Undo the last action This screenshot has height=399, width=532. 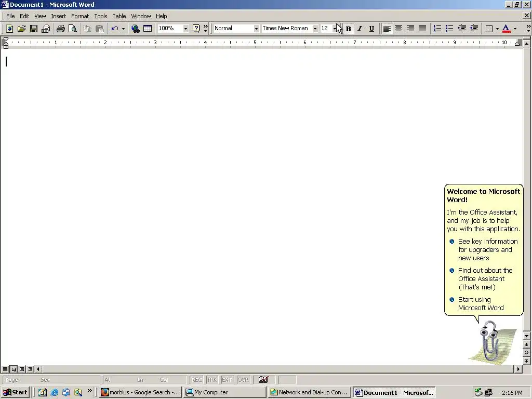(x=115, y=29)
